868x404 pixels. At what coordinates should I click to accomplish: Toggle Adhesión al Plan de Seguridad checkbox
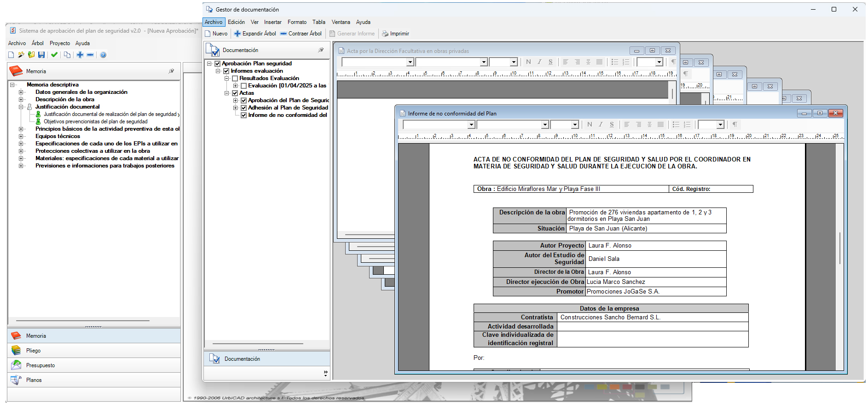[x=243, y=108]
